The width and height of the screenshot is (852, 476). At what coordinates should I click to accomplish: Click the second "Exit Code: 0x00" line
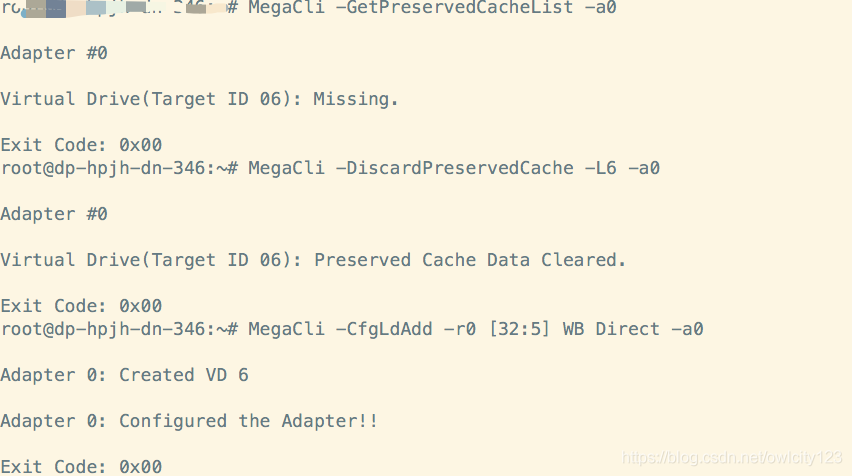point(81,306)
